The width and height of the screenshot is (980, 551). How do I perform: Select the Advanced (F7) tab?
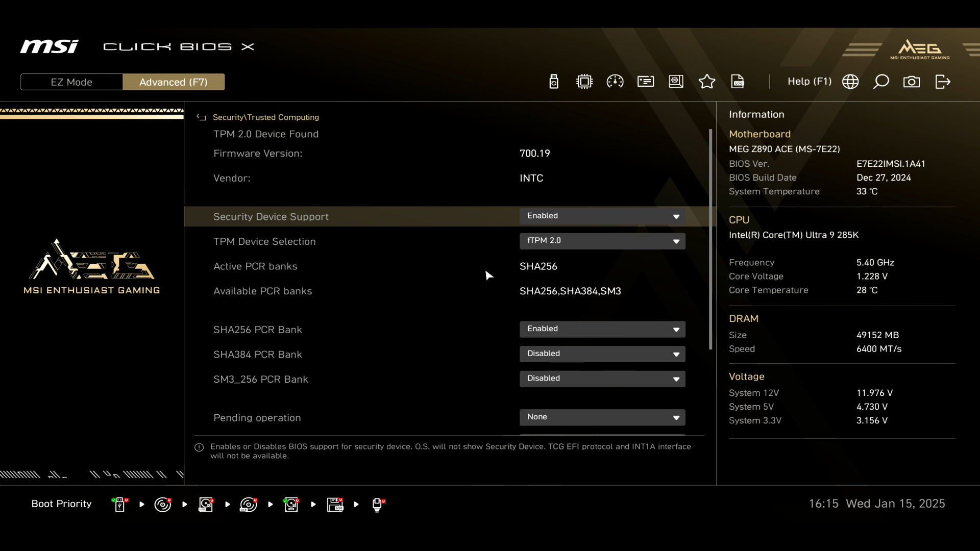coord(174,82)
